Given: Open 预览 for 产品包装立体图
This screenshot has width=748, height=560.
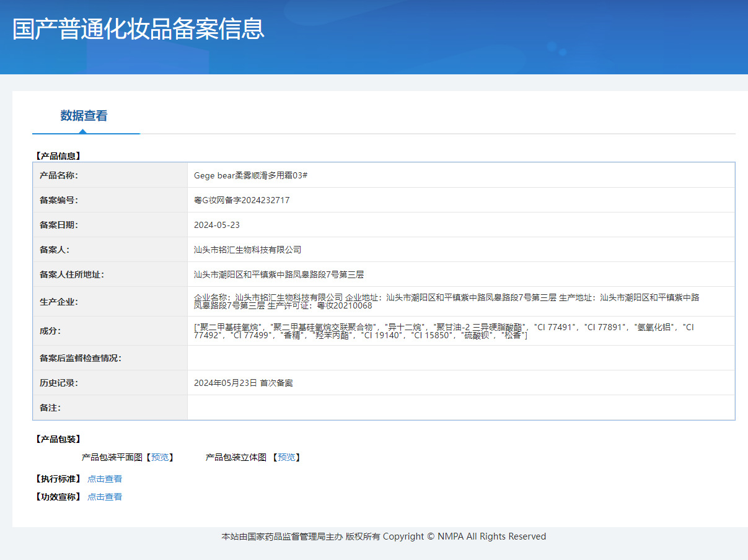Looking at the screenshot, I should pos(287,457).
